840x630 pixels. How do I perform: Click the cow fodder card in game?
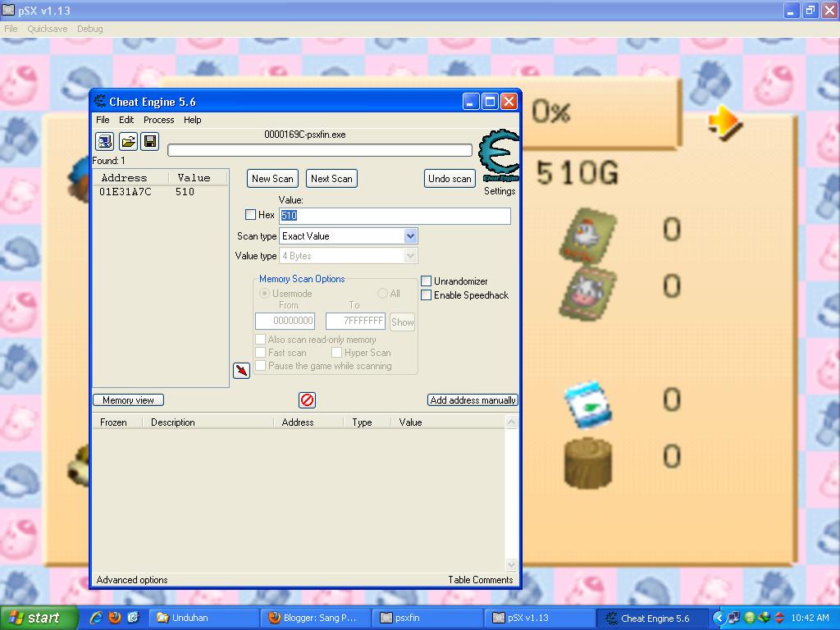[587, 293]
